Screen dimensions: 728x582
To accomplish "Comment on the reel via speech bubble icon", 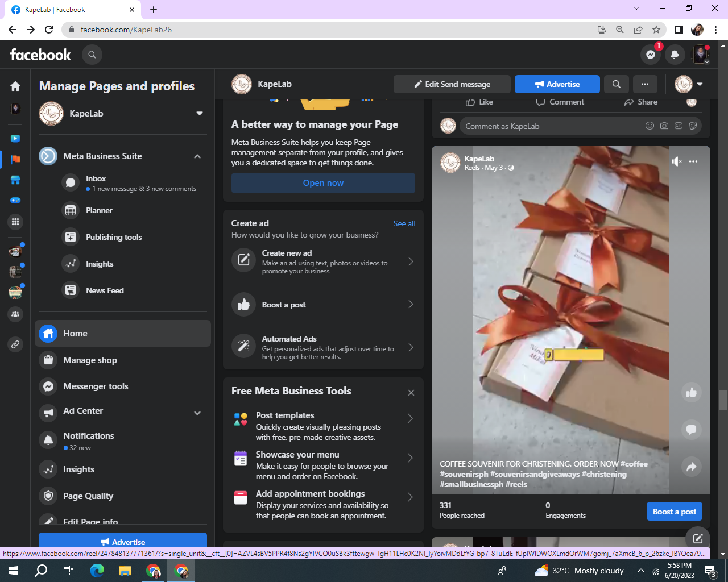I will coord(692,430).
